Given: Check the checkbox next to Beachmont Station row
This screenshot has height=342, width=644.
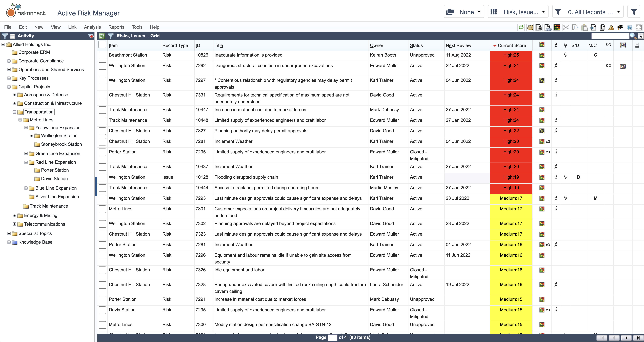Looking at the screenshot, I should coord(102,55).
